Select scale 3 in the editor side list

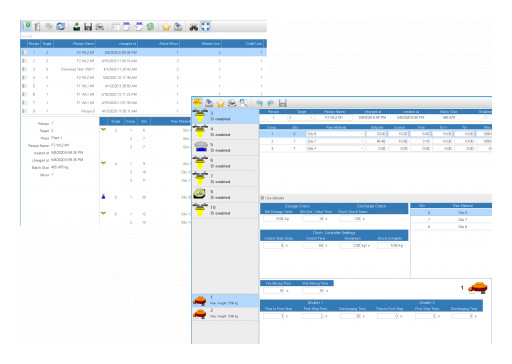click(x=225, y=116)
